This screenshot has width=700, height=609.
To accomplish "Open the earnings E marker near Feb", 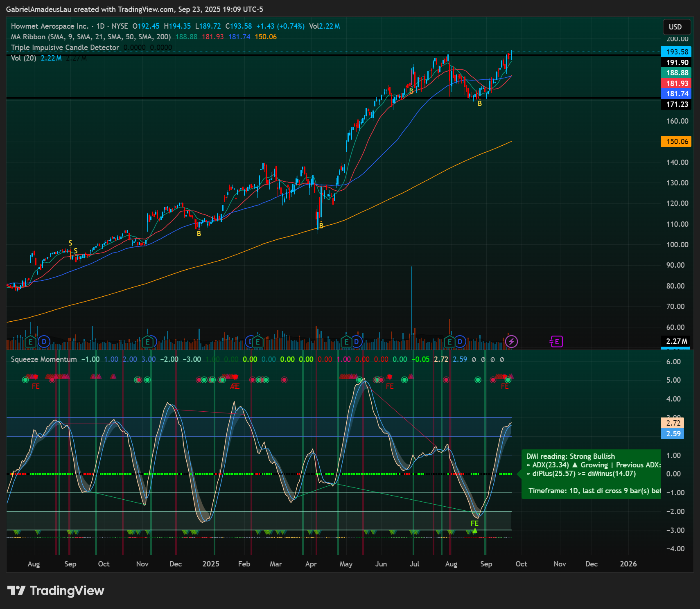I will pyautogui.click(x=257, y=341).
